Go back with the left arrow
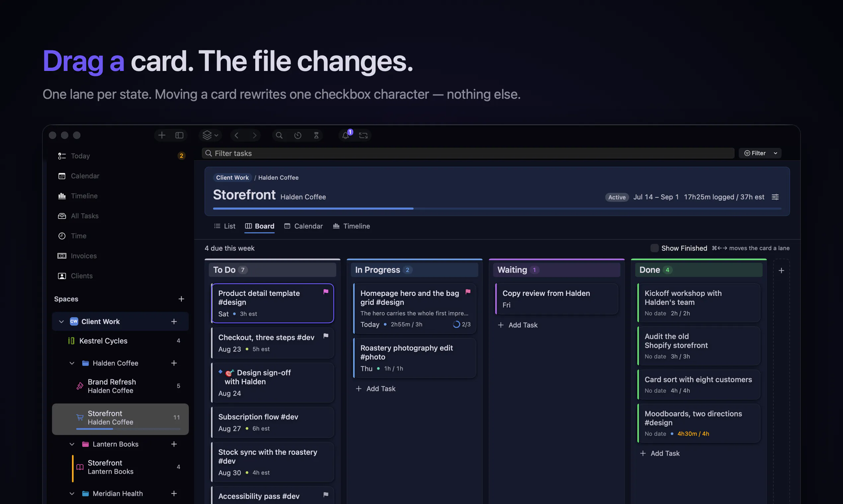Viewport: 843px width, 504px height. click(x=237, y=135)
